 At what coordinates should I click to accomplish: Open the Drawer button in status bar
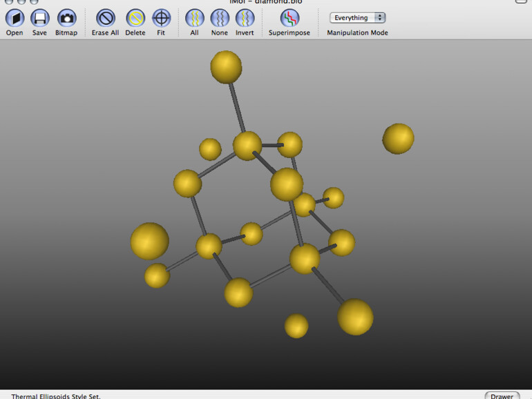point(502,396)
